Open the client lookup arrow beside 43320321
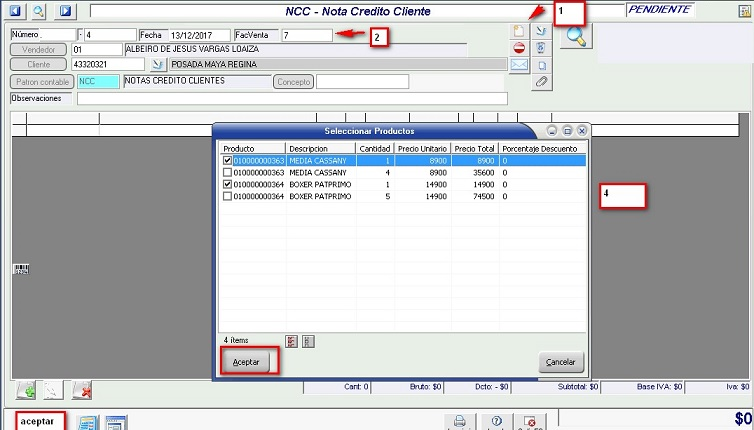 pos(157,65)
